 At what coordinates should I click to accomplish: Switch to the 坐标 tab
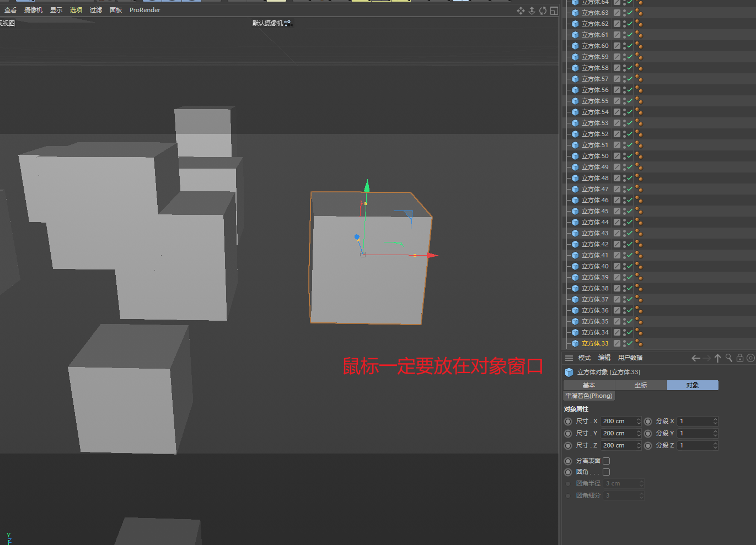tap(641, 385)
